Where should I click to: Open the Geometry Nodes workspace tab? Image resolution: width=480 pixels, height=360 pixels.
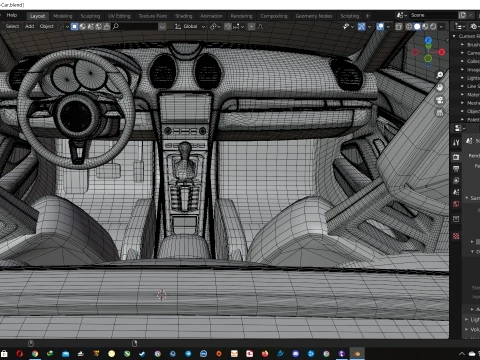point(314,16)
